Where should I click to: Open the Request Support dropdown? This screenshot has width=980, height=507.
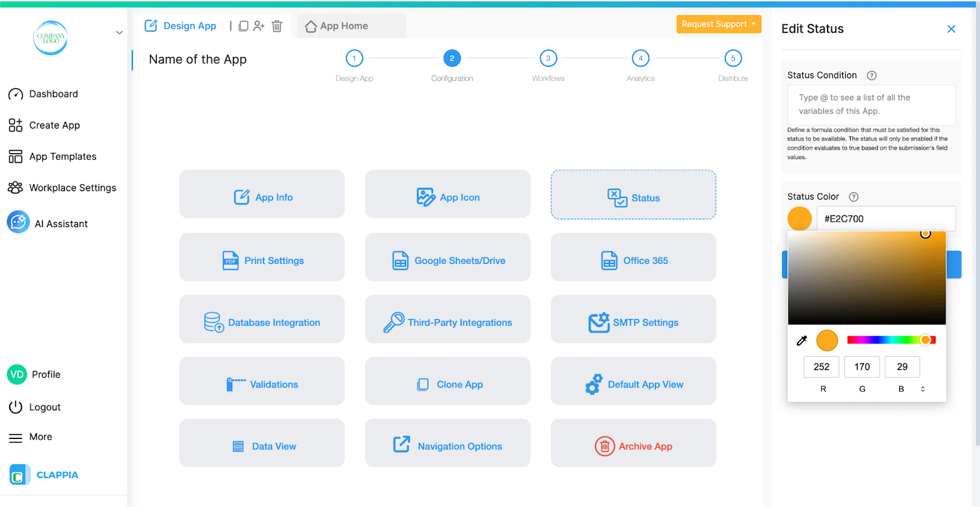point(719,24)
